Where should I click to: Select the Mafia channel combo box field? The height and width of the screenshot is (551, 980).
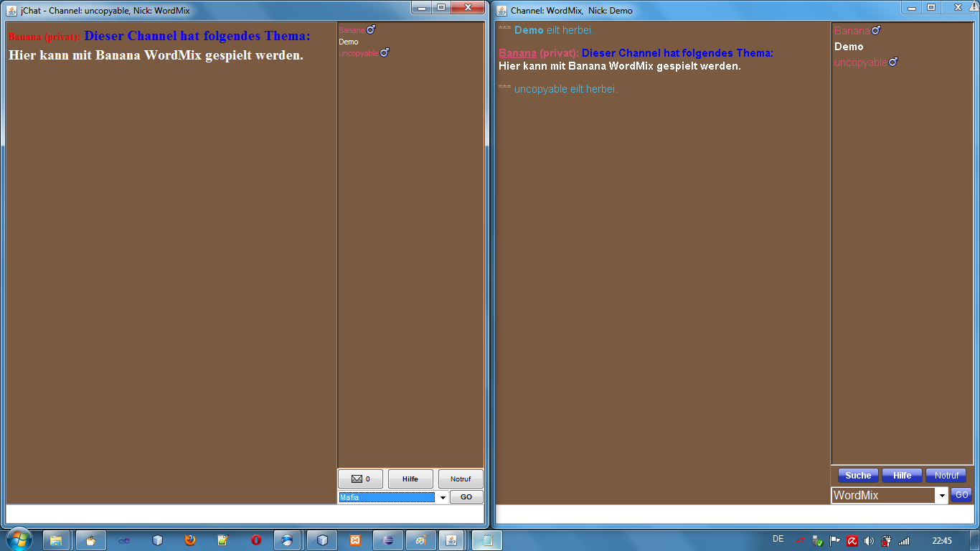click(x=387, y=497)
